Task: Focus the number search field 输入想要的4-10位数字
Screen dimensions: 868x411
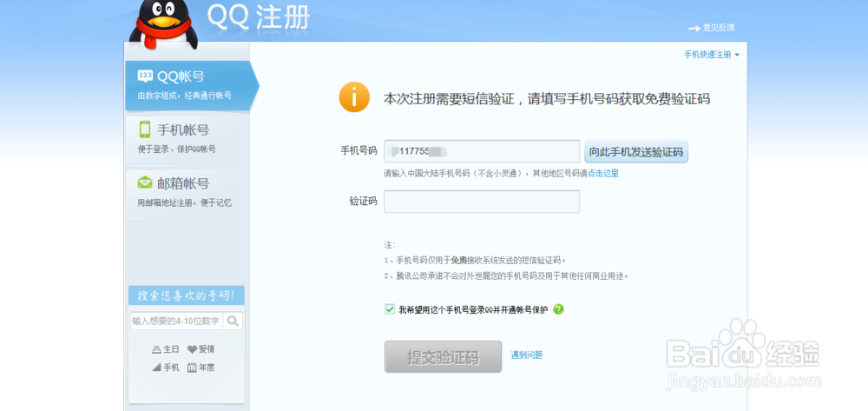Action: [177, 321]
